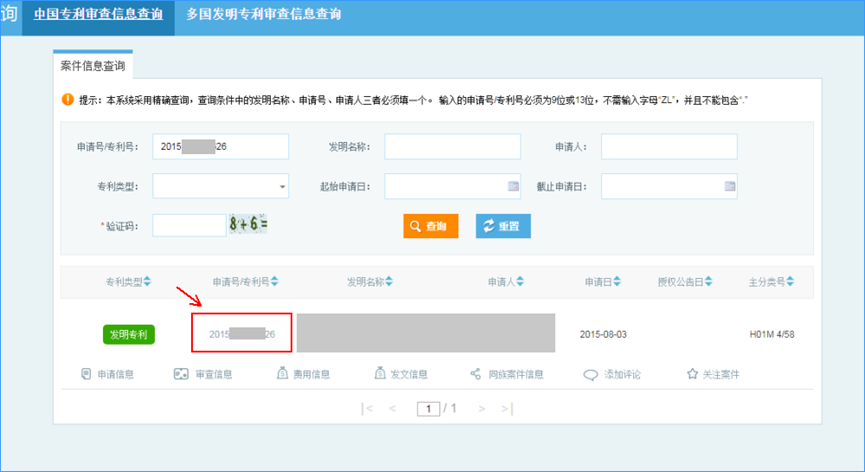Click 添加评论 link
865x472 pixels.
pyautogui.click(x=622, y=374)
